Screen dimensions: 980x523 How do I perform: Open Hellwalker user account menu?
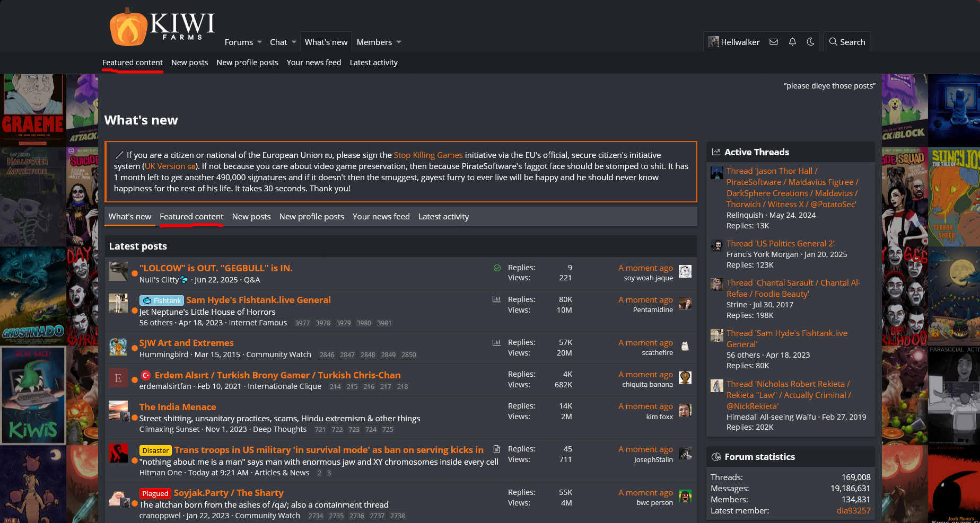click(734, 42)
